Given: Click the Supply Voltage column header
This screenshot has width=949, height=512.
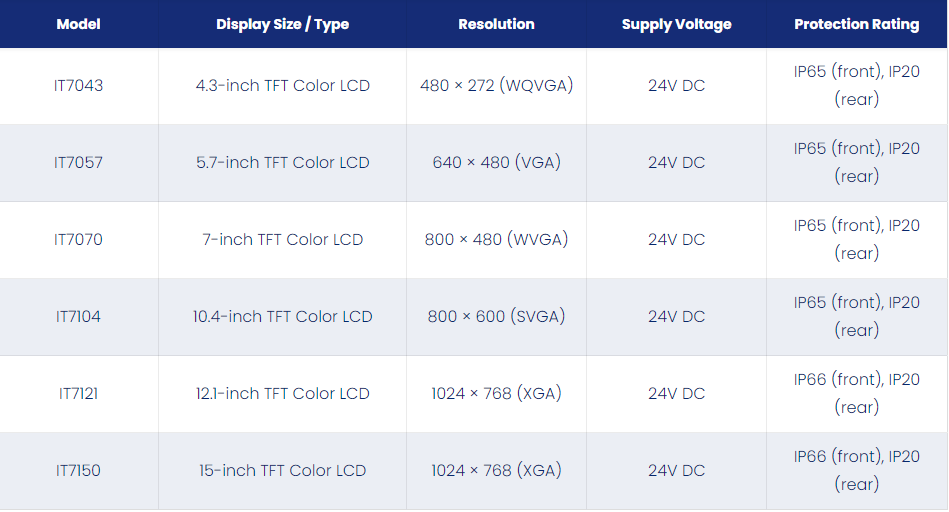Looking at the screenshot, I should (677, 24).
